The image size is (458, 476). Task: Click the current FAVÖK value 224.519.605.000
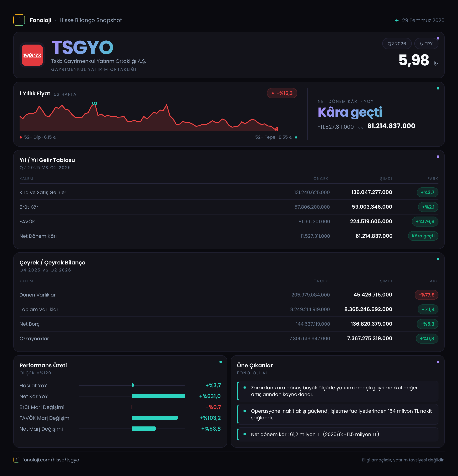pyautogui.click(x=371, y=222)
